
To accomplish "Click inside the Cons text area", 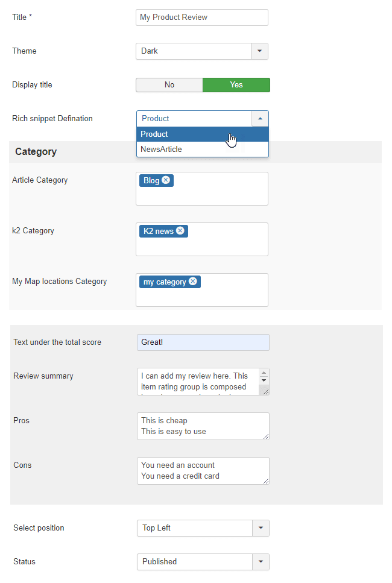I will 203,471.
